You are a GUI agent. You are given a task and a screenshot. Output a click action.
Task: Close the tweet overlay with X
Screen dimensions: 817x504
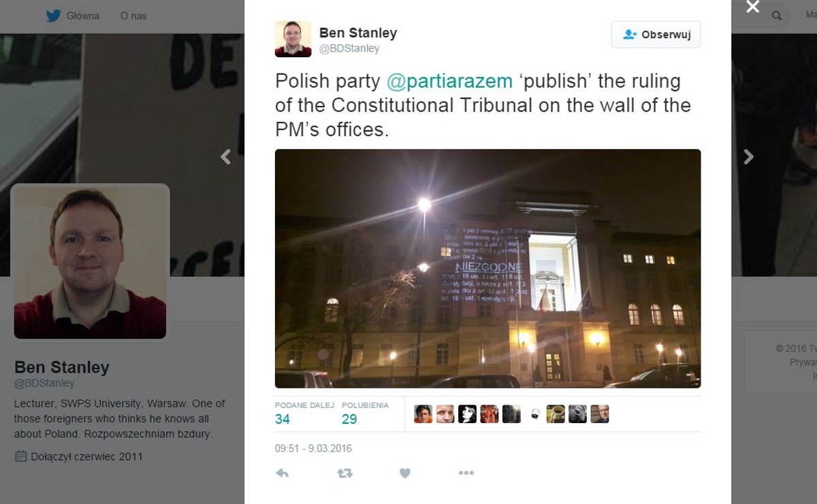tap(752, 7)
